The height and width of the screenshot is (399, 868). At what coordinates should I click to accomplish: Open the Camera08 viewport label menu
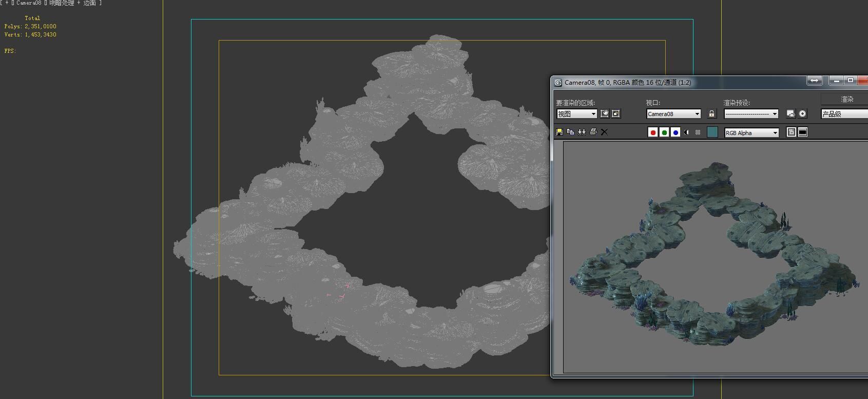(29, 3)
